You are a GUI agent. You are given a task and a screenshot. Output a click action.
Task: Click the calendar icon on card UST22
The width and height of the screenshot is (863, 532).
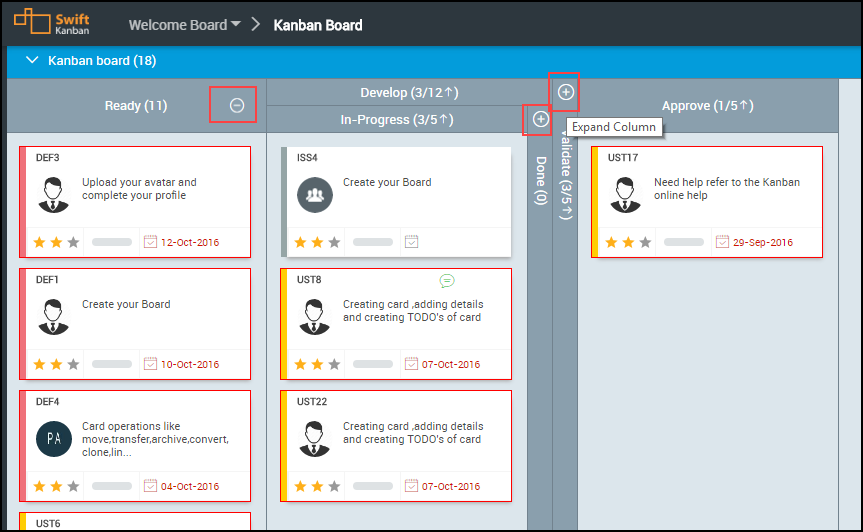click(411, 486)
